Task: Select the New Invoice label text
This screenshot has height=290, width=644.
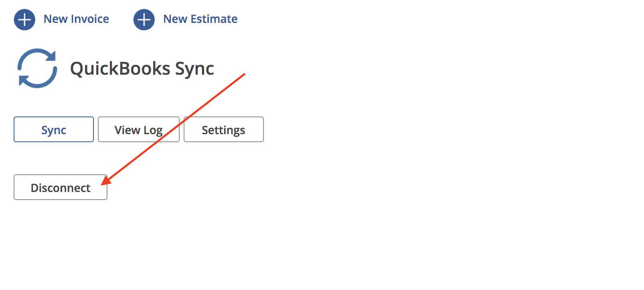Action: [x=76, y=19]
